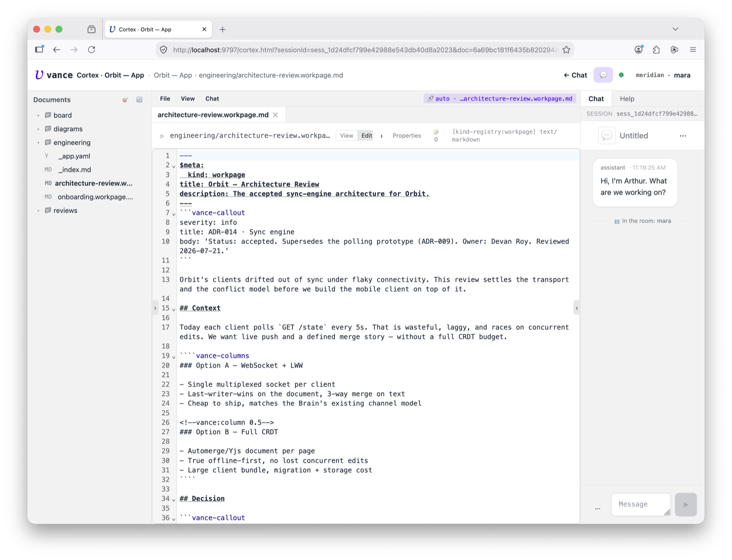Screen dimensions: 732x560
Task: Click the auto architecture-review link badge
Action: pyautogui.click(x=500, y=99)
